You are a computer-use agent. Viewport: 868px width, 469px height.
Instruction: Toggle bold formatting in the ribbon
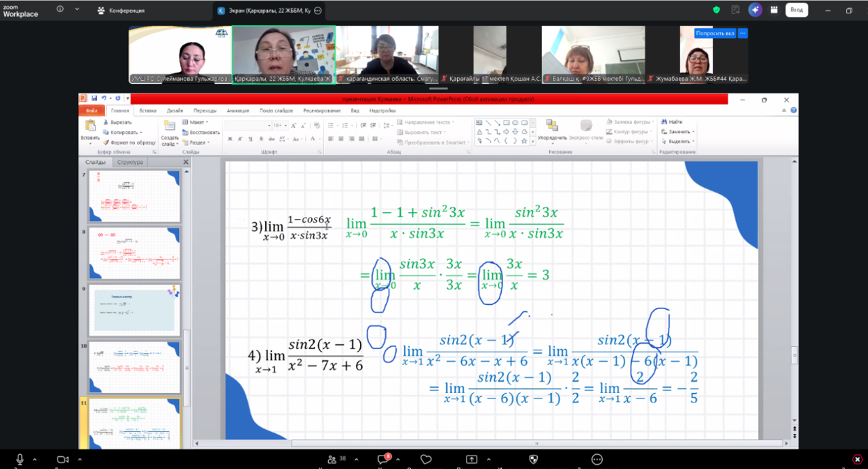coord(230,139)
